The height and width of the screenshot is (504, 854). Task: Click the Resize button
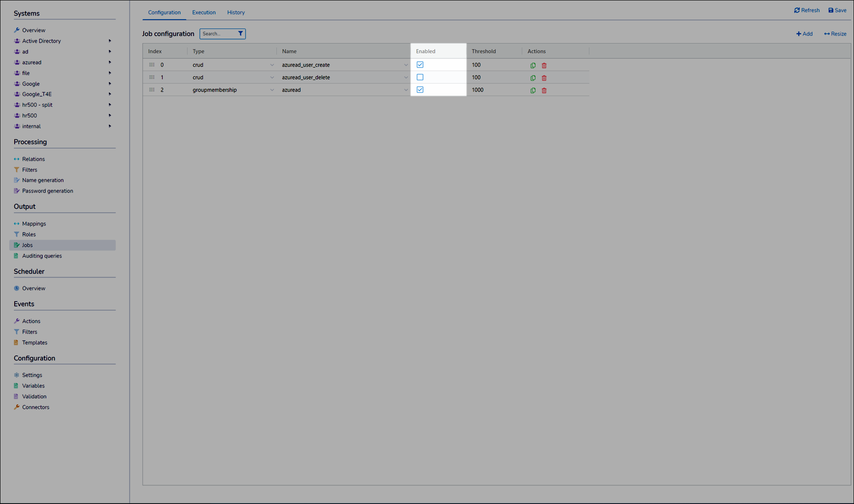point(835,34)
